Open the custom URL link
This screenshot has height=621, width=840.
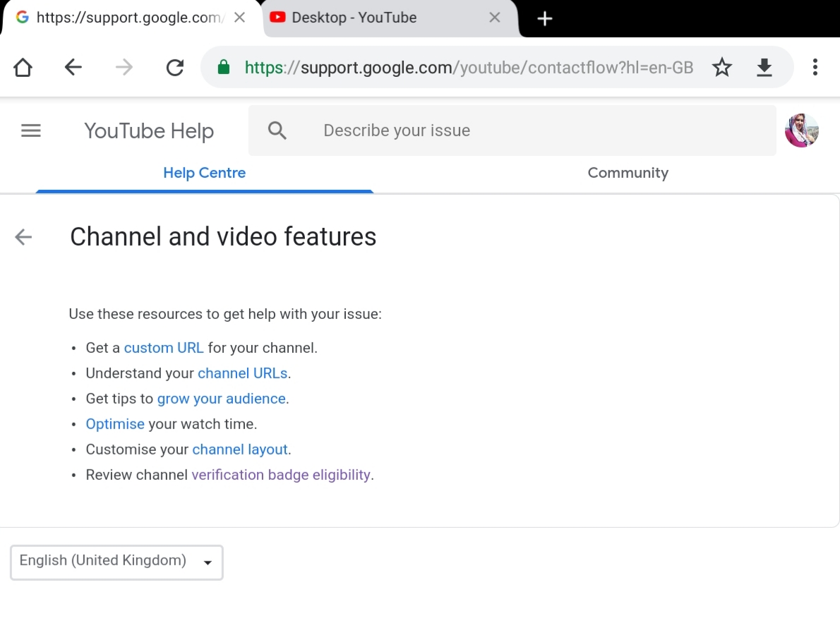click(x=164, y=348)
